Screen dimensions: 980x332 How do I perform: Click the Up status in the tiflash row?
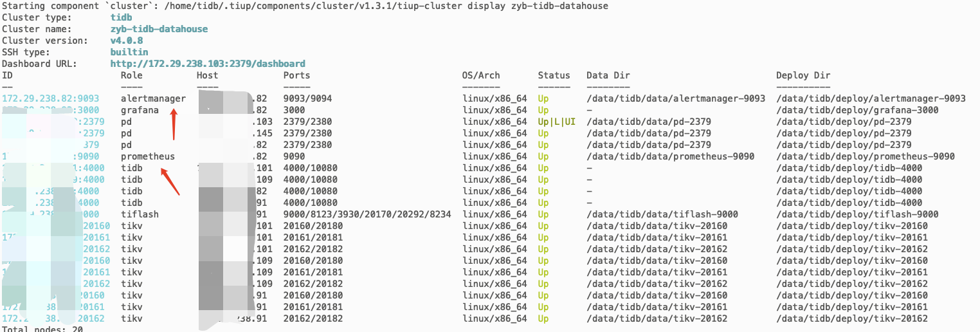tap(543, 214)
